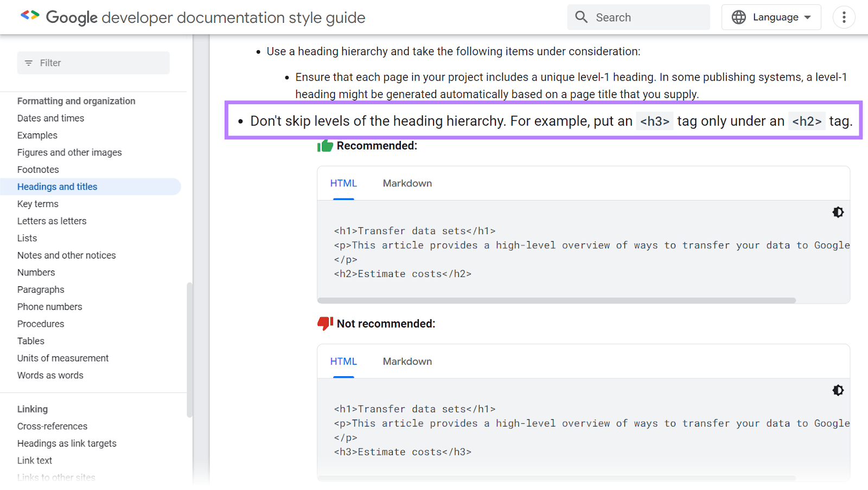The image size is (868, 490).
Task: Open the three-dot overflow menu
Action: [844, 17]
